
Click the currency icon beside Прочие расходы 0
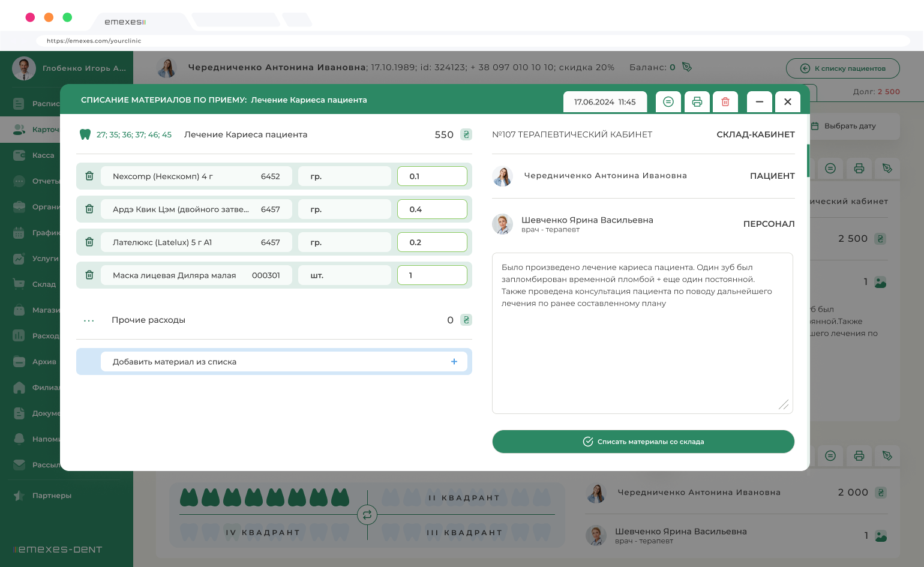click(466, 320)
